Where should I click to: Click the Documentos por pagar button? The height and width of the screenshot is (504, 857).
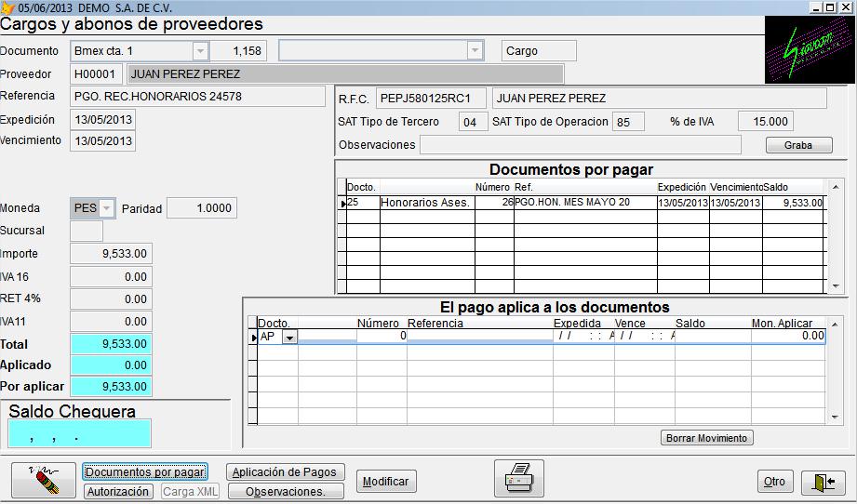coord(145,471)
